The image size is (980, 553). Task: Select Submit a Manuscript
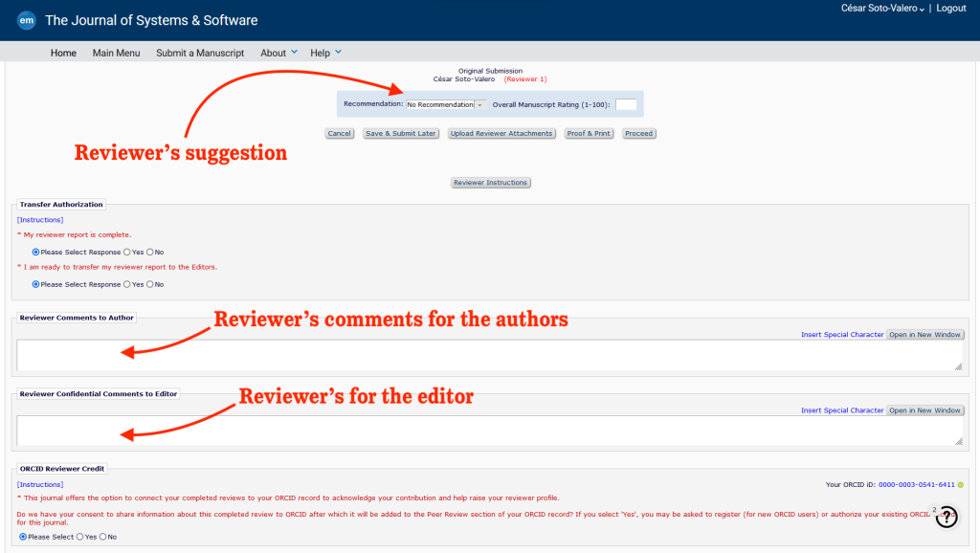(x=199, y=53)
